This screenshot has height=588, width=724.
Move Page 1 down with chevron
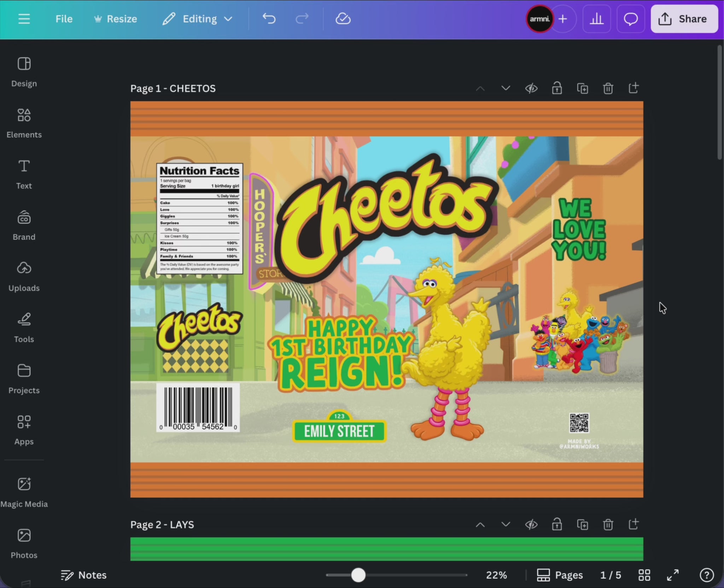tap(506, 88)
